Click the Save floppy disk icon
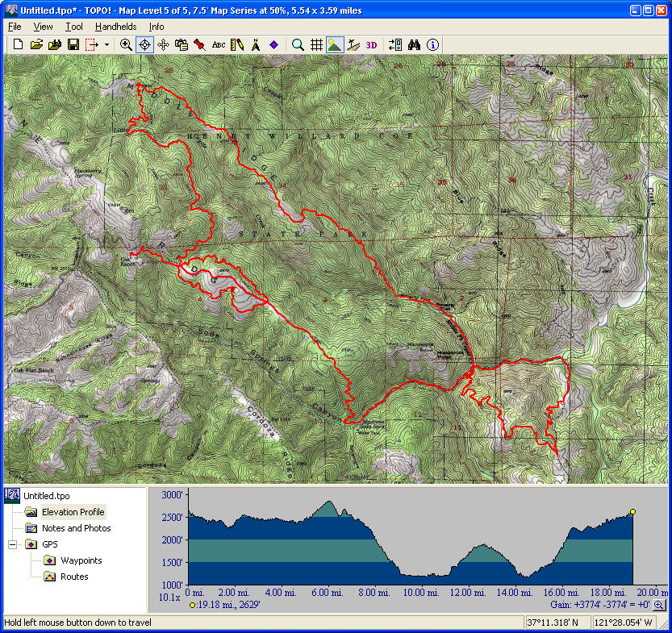The width and height of the screenshot is (672, 633). [73, 45]
